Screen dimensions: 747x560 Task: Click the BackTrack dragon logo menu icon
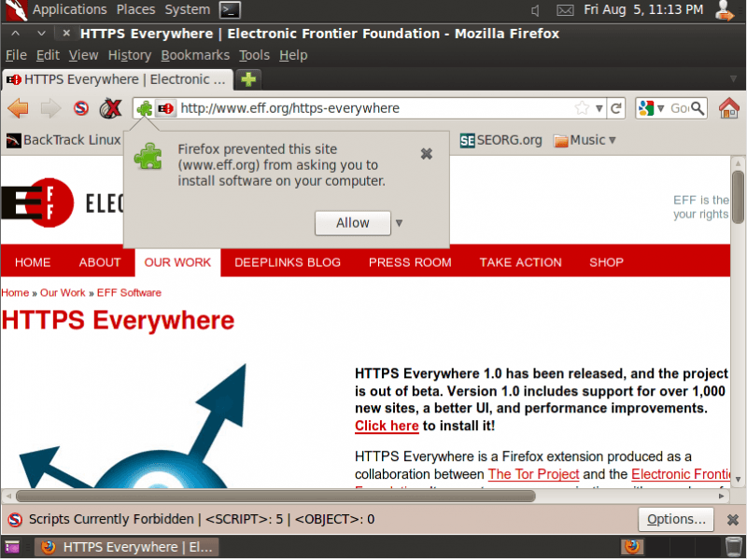(x=15, y=10)
